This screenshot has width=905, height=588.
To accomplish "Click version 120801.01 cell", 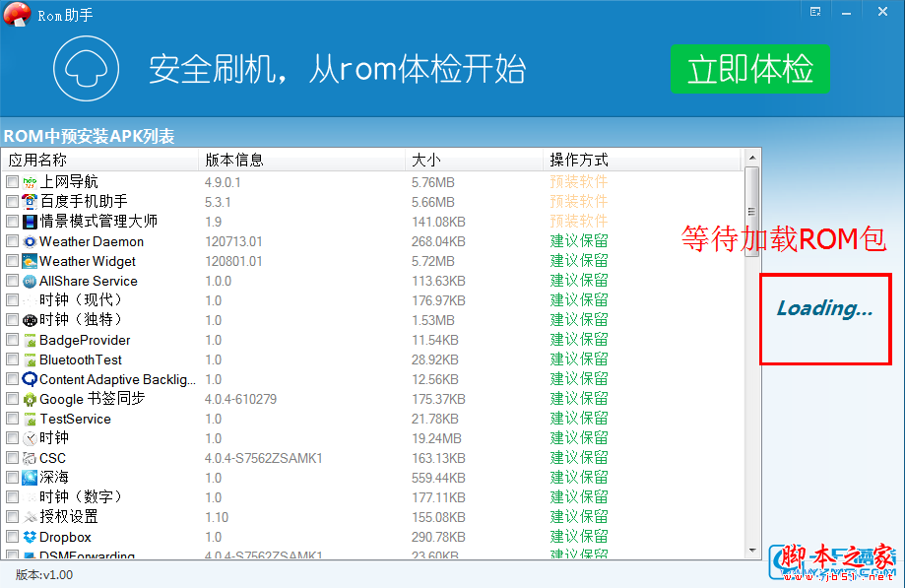I will pyautogui.click(x=233, y=261).
